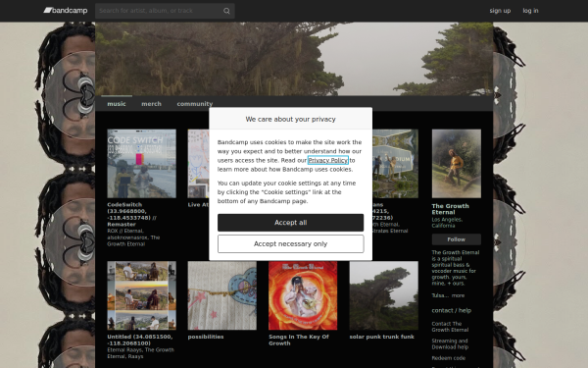Image resolution: width=588 pixels, height=368 pixels.
Task: Click the search magnifier icon
Action: (226, 11)
